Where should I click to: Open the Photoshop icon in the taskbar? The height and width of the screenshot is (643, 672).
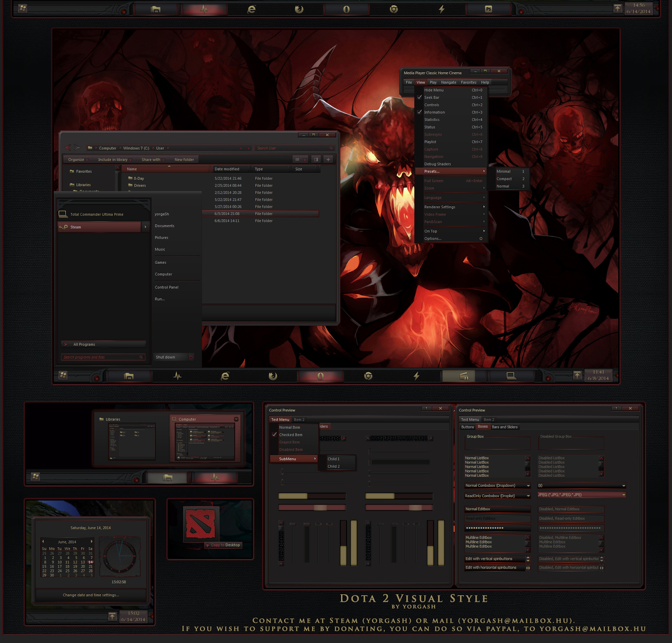tap(488, 9)
